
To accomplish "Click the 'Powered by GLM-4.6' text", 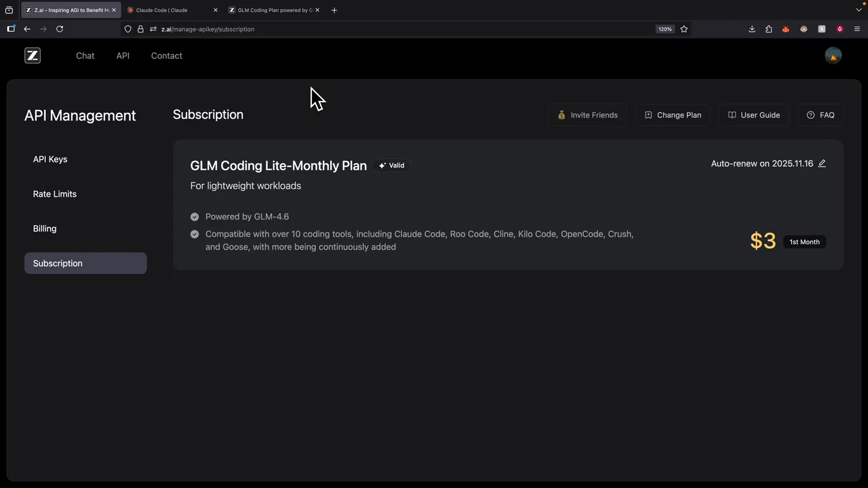I will [247, 217].
